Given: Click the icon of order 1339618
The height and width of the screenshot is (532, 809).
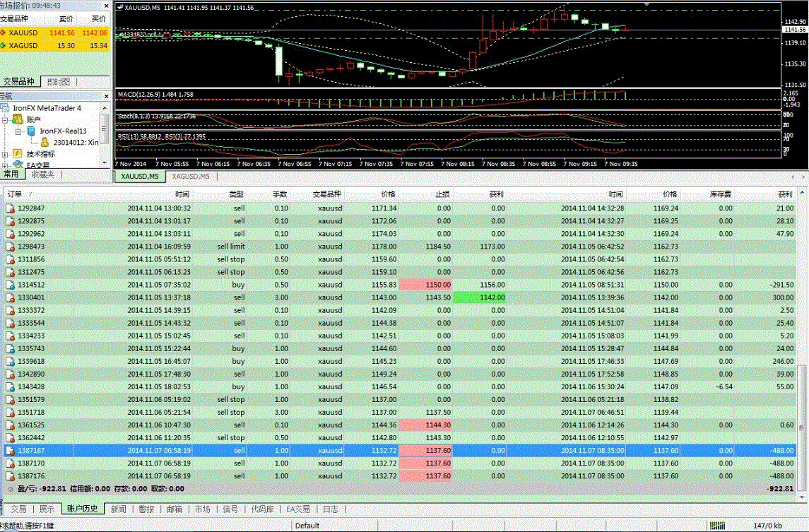Looking at the screenshot, I should (10, 362).
